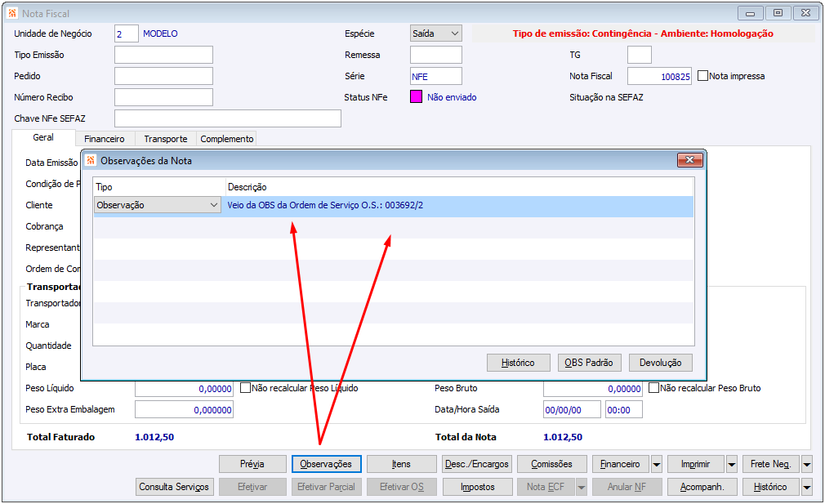Click the Nota Fiscal number field 100825
Image resolution: width=825 pixels, height=504 pixels.
[x=659, y=76]
